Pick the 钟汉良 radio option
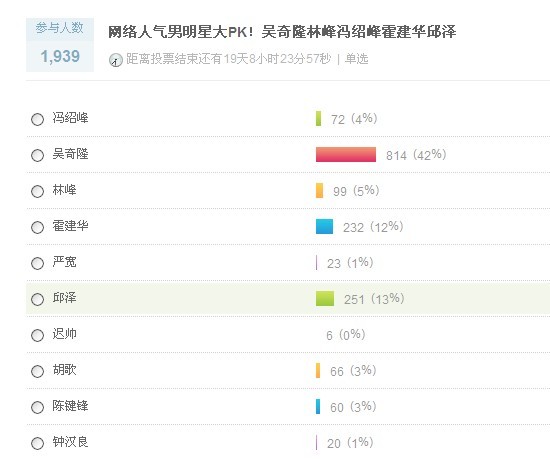This screenshot has height=459, width=550. tap(37, 444)
